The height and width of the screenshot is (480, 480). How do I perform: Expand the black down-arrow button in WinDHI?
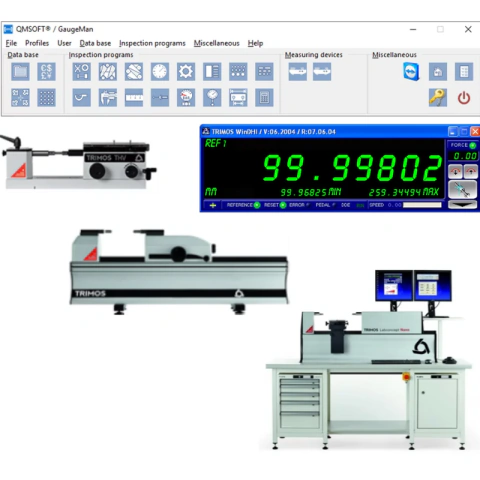point(463,205)
